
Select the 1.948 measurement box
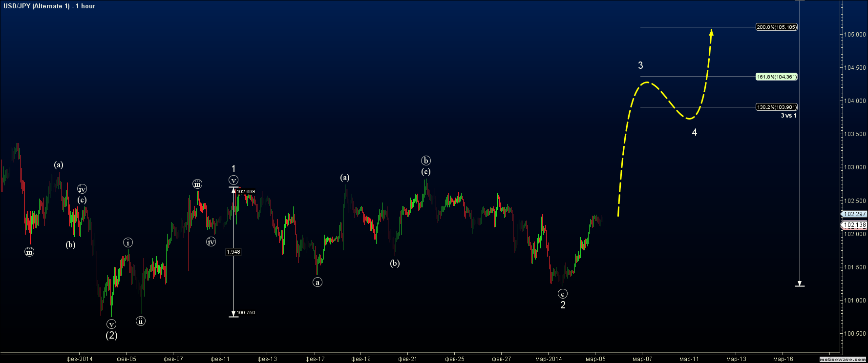233,252
